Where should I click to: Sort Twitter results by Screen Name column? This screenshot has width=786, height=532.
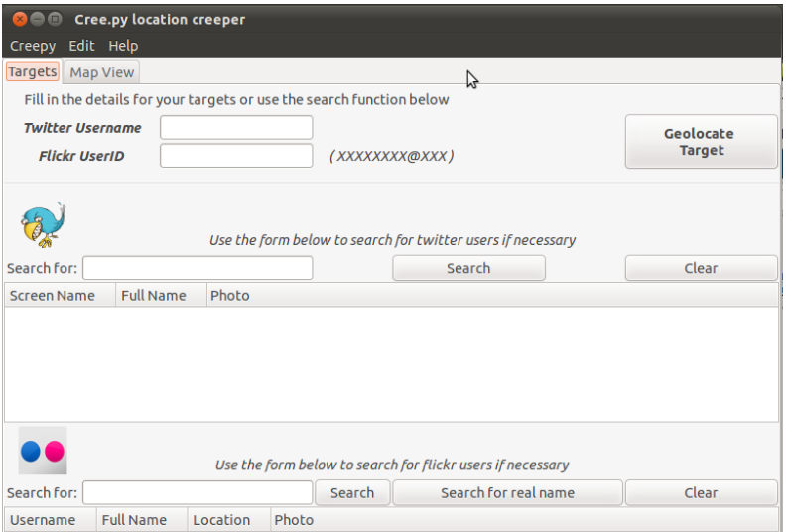coord(61,296)
